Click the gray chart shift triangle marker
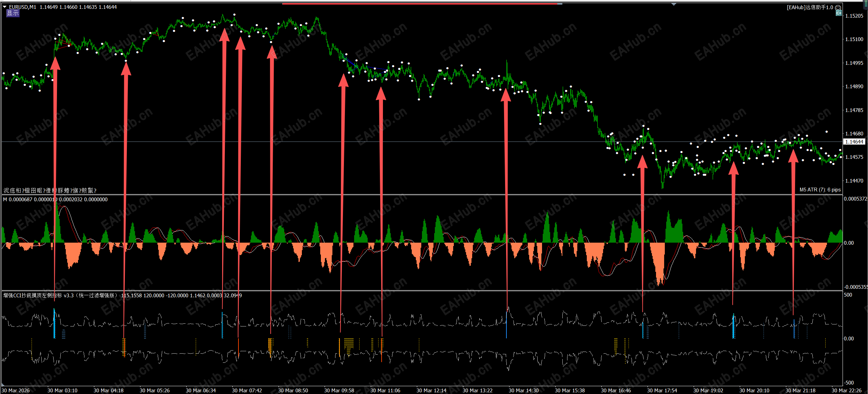868x394 pixels. pyautogui.click(x=674, y=4)
